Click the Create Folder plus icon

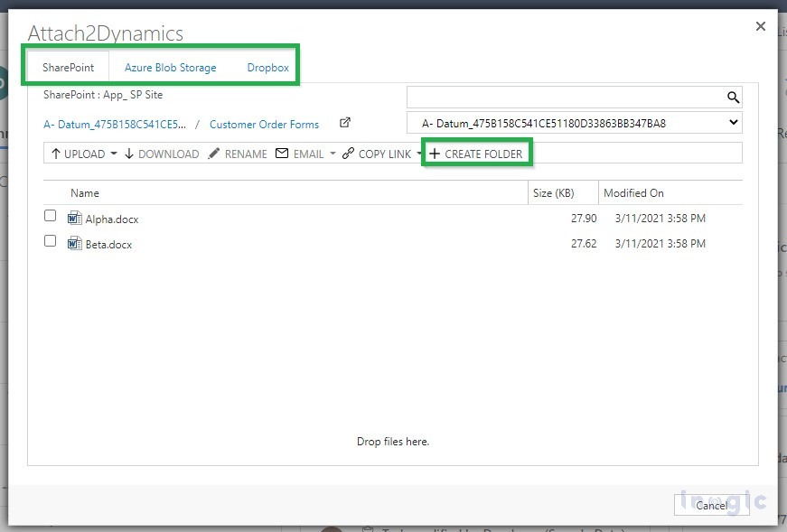(x=436, y=154)
